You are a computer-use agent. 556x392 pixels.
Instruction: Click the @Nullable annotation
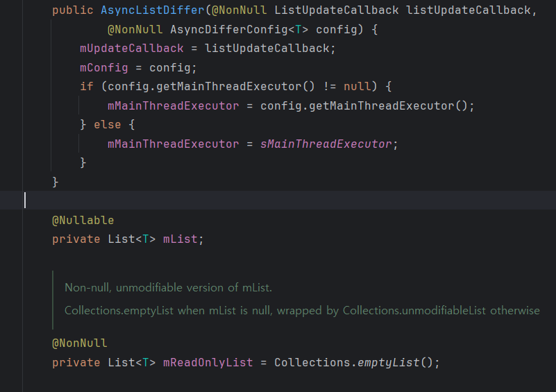[x=83, y=221]
